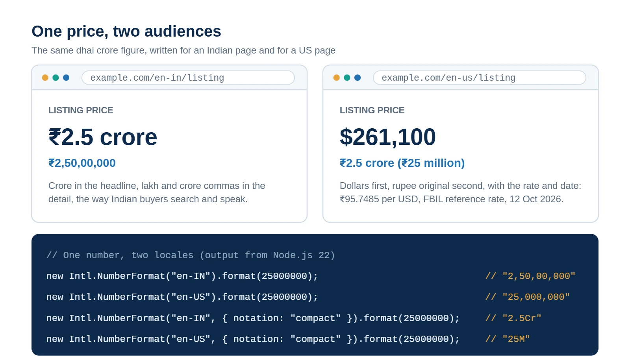Click the "One price, two audiences" heading
Image resolution: width=630 pixels, height=364 pixels.
click(x=126, y=31)
